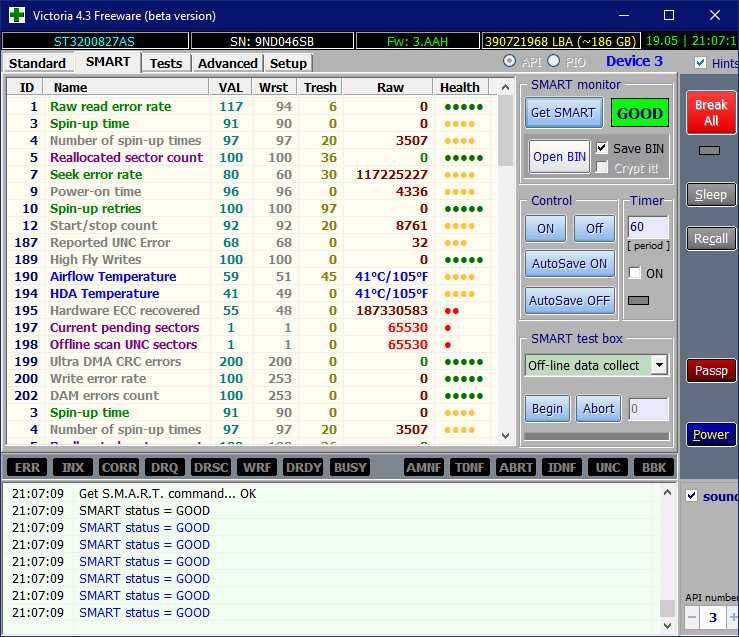
Task: Click the SMART table scroll-up arrow
Action: click(x=505, y=88)
